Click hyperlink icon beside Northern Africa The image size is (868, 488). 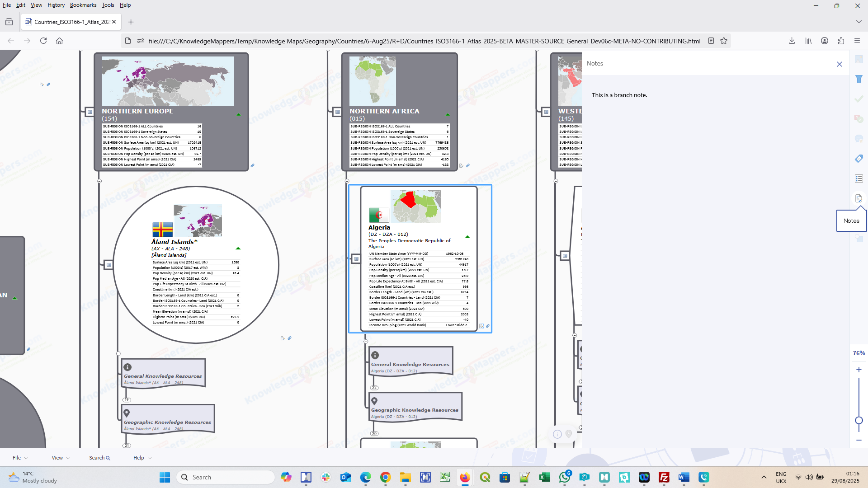click(468, 165)
